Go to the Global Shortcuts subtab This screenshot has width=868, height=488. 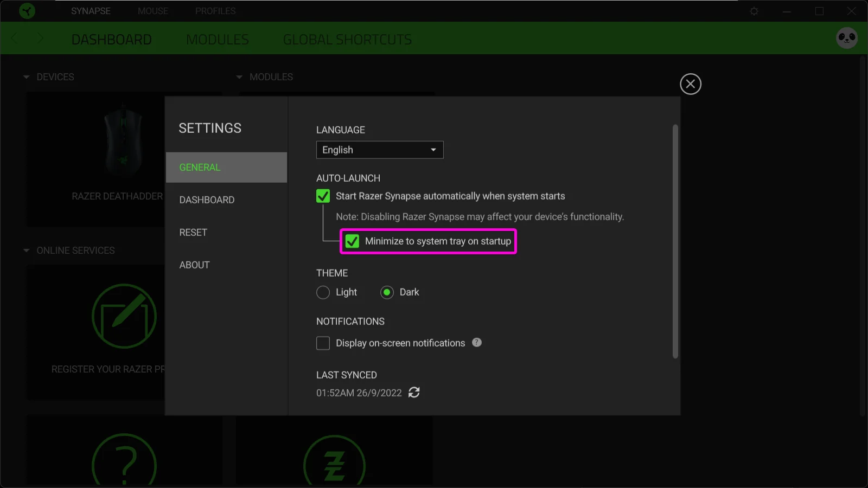click(347, 40)
